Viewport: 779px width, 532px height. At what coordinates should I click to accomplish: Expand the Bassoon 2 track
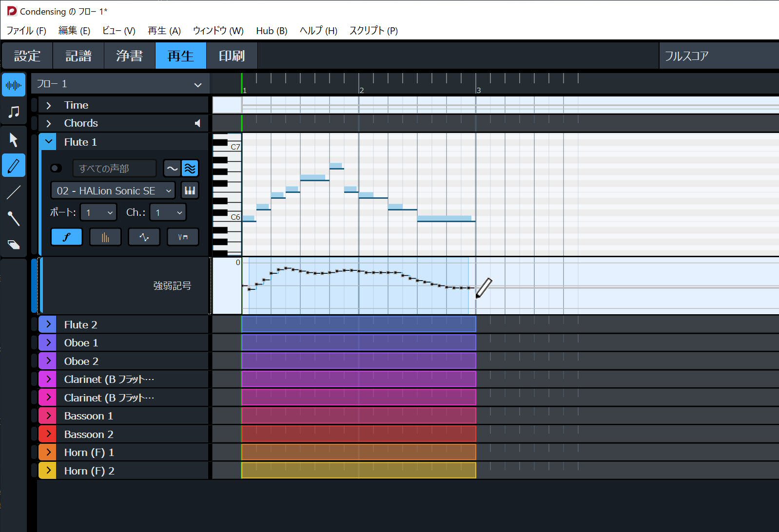pyautogui.click(x=48, y=434)
